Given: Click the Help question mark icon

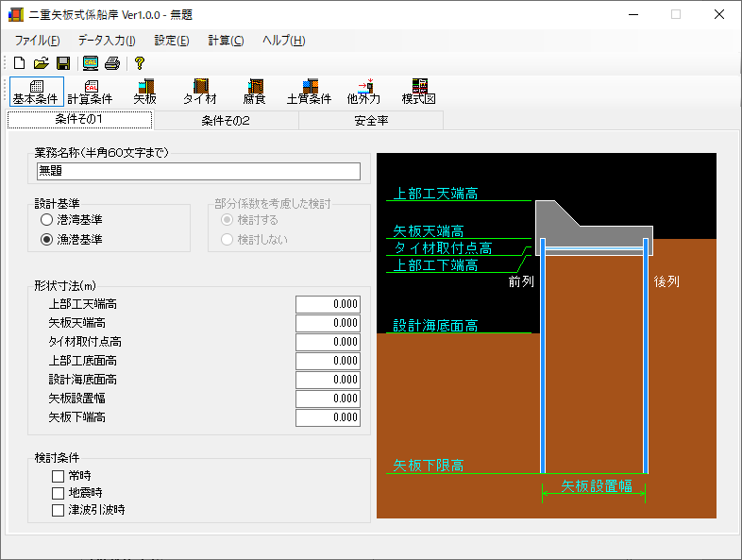Looking at the screenshot, I should pyautogui.click(x=139, y=63).
